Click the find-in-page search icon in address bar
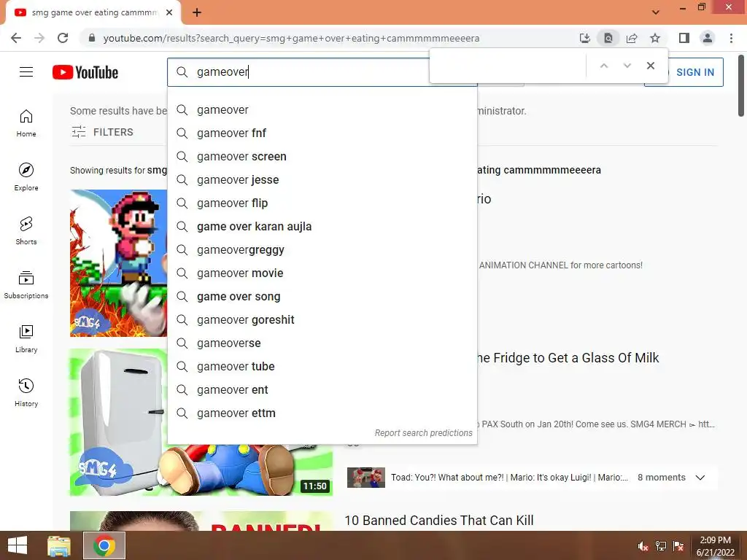The height and width of the screenshot is (560, 747). tap(608, 38)
